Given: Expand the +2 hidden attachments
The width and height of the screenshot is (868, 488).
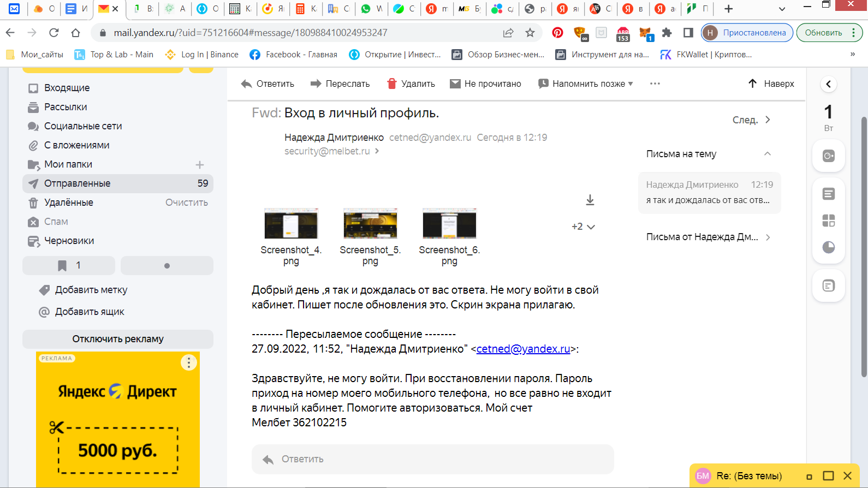Looking at the screenshot, I should click(x=583, y=227).
